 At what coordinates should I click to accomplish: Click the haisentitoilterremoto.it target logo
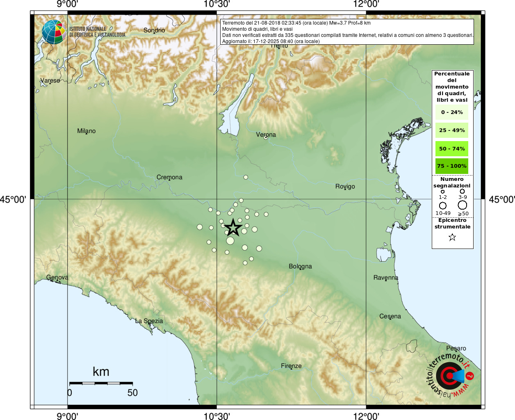[x=450, y=375]
